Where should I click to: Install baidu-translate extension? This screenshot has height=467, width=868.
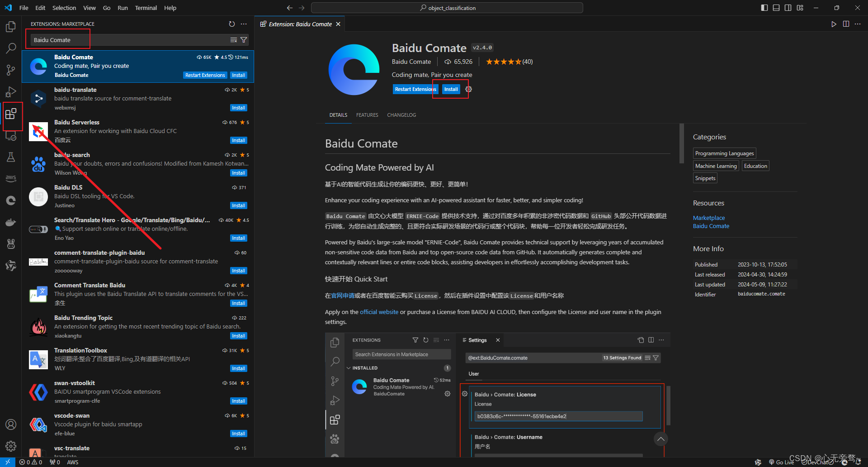(238, 108)
